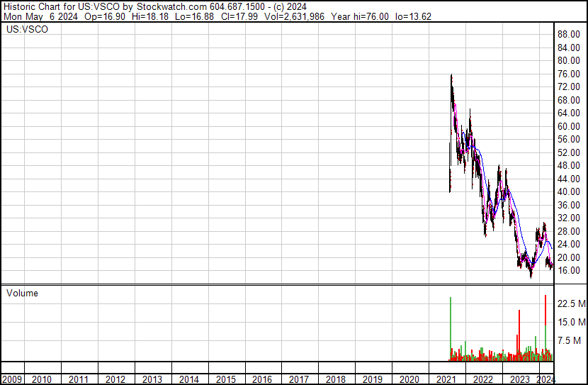Viewport: 588px width, 385px height.
Task: Click the 44.00 price axis label
Action: pyautogui.click(x=569, y=179)
